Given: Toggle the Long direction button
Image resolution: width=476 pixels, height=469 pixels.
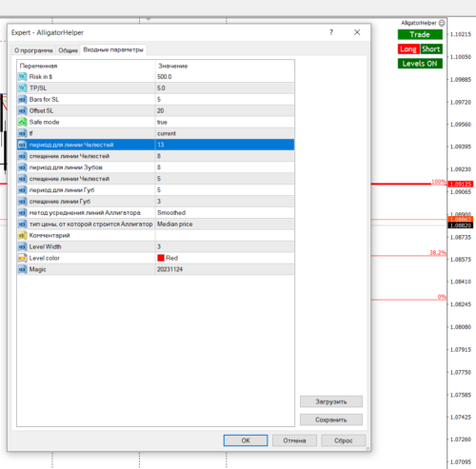Looking at the screenshot, I should (x=408, y=49).
